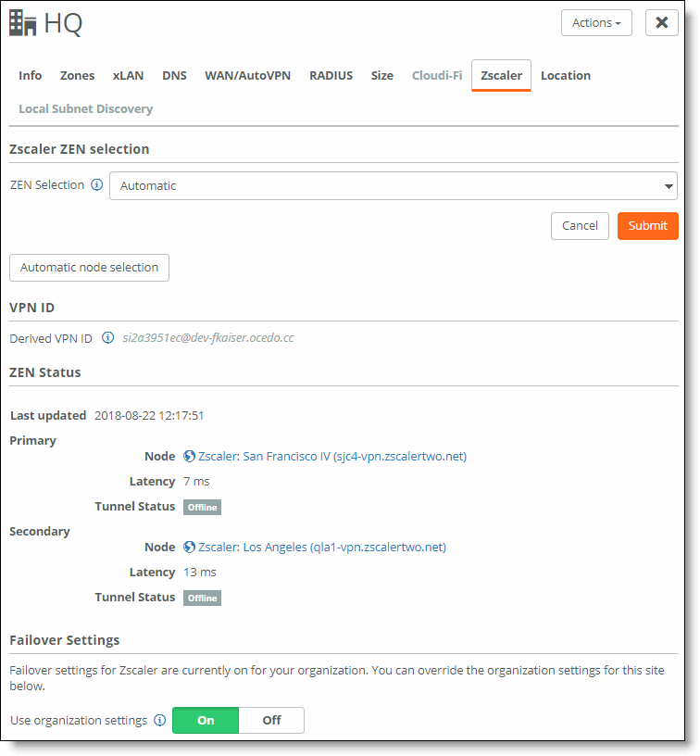This screenshot has height=756, width=700.
Task: Select the Cloudi-Fi tab
Action: (x=437, y=76)
